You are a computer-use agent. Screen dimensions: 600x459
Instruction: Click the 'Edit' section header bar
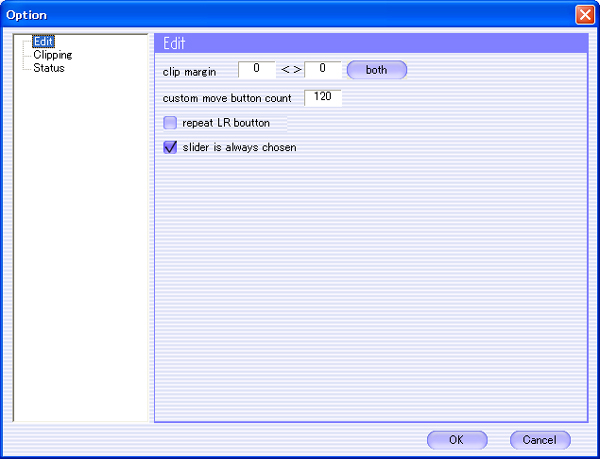coord(370,44)
